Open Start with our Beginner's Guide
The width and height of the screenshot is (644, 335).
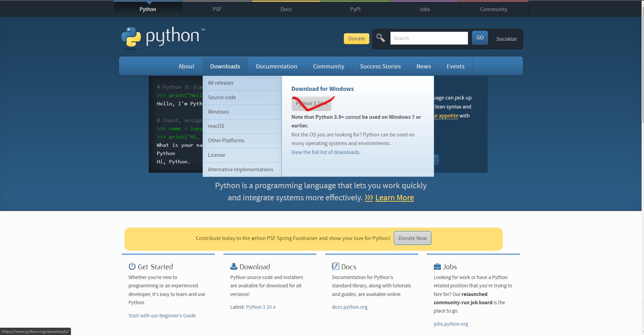[x=162, y=316]
